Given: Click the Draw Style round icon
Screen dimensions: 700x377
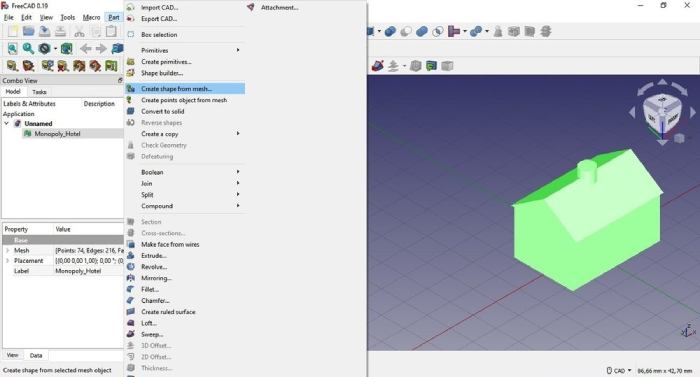Looking at the screenshot, I should (44, 48).
